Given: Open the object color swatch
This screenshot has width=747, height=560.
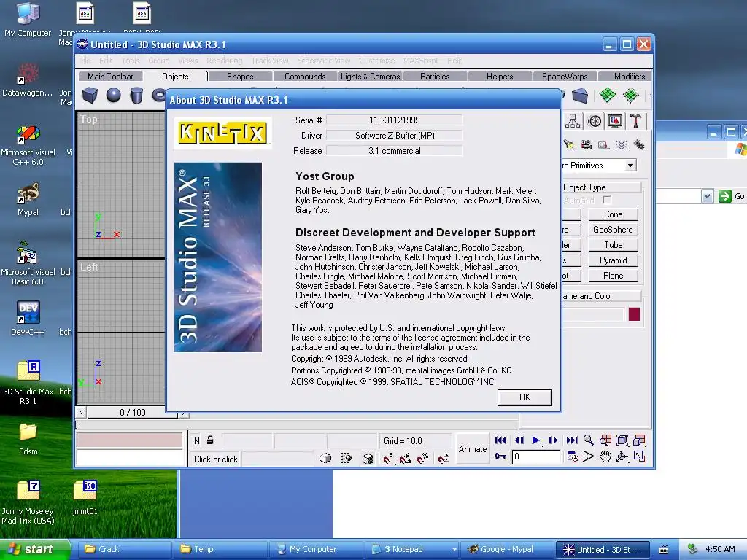Looking at the screenshot, I should (x=634, y=314).
